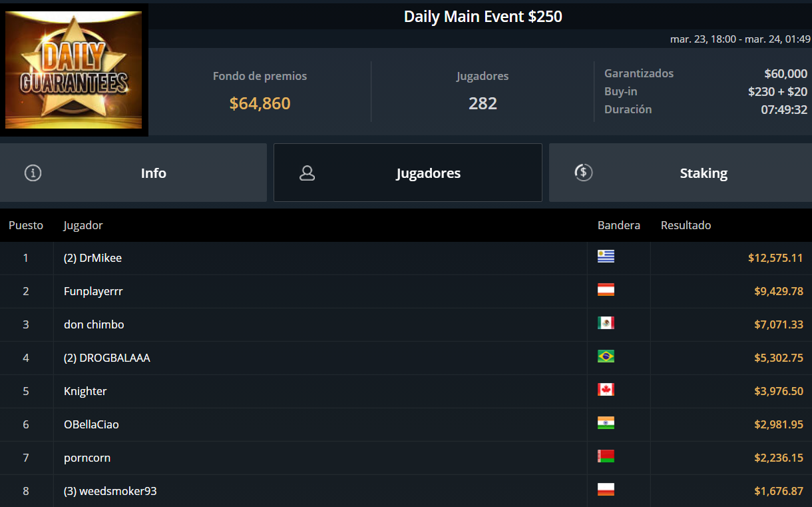Click the staking dollar coin icon
Viewport: 812px width, 507px height.
click(583, 173)
